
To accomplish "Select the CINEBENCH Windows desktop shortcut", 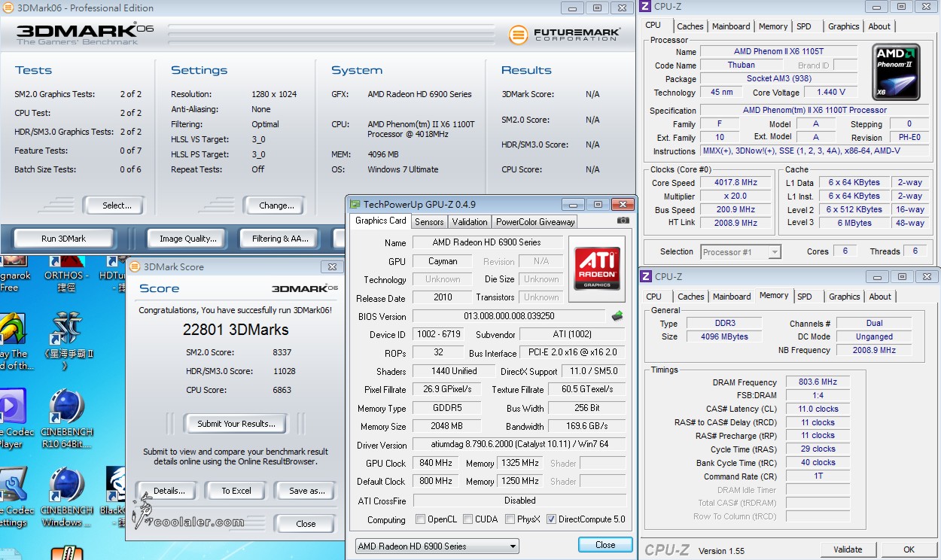I will point(68,497).
